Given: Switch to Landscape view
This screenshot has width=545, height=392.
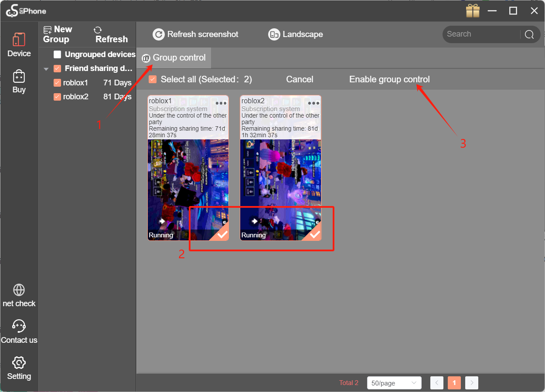Looking at the screenshot, I should pos(296,34).
